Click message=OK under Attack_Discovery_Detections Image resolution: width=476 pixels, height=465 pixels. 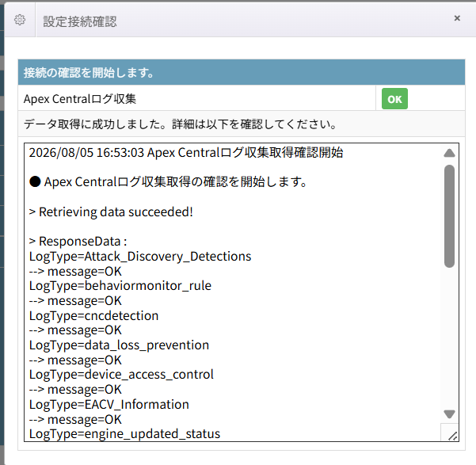click(x=75, y=271)
